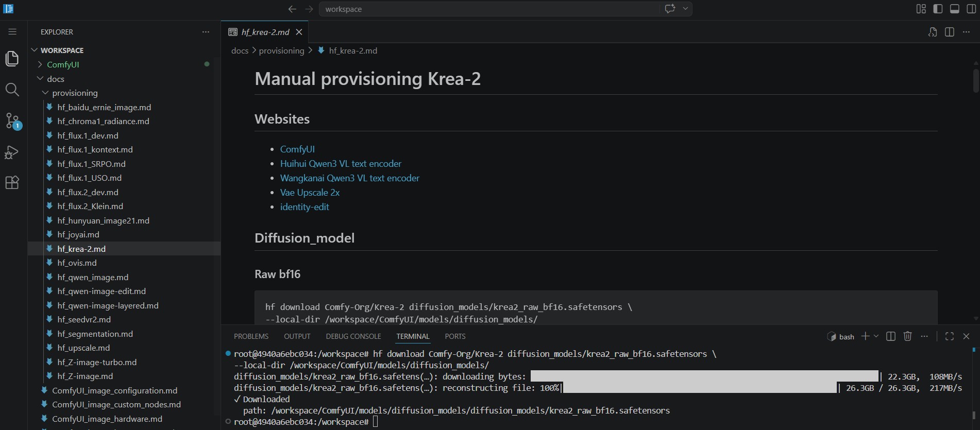The height and width of the screenshot is (430, 980).
Task: Open the chat icon beside the search bar
Action: tap(670, 9)
